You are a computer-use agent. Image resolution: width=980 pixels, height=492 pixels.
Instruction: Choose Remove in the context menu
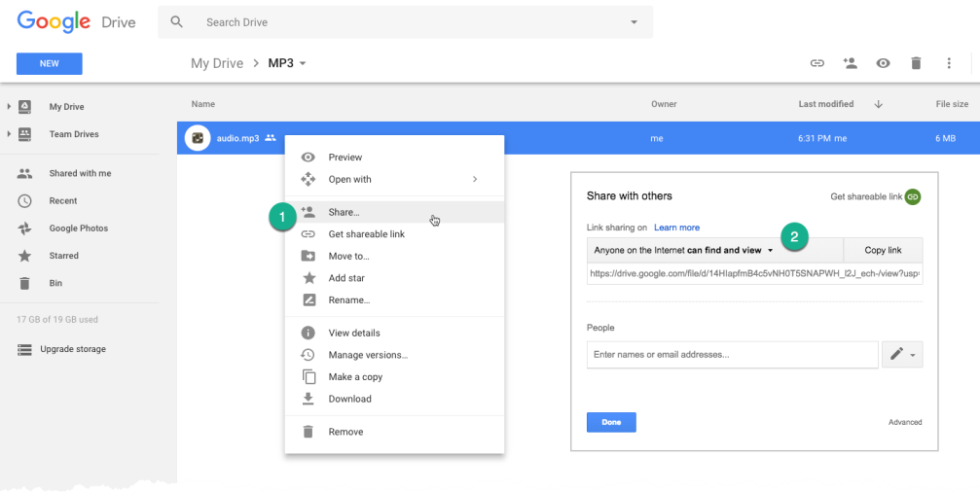pyautogui.click(x=394, y=432)
